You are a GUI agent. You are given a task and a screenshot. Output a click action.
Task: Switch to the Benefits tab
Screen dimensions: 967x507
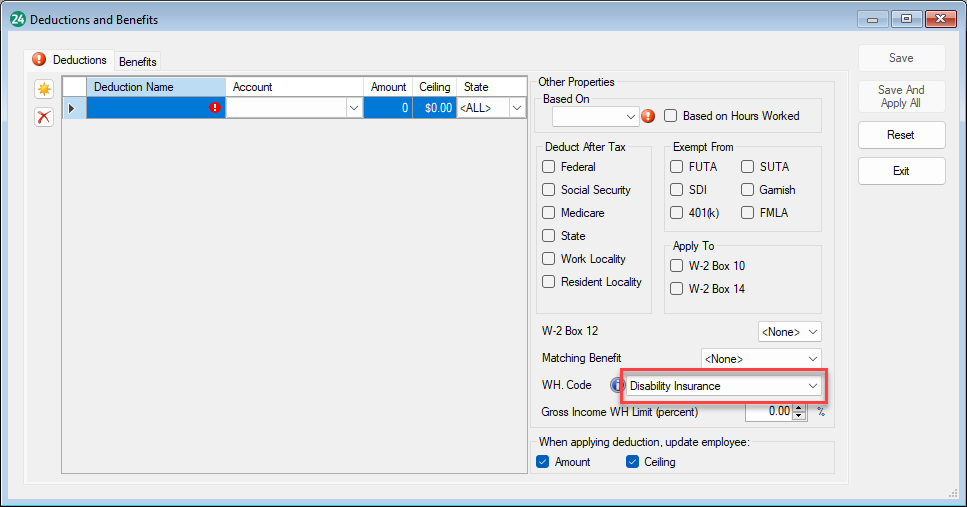138,62
